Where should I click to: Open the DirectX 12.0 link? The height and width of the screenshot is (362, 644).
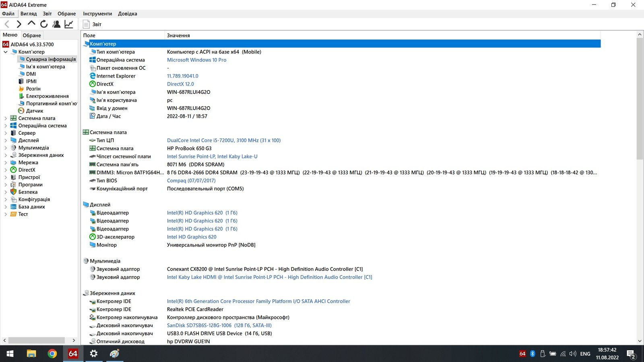pos(180,84)
